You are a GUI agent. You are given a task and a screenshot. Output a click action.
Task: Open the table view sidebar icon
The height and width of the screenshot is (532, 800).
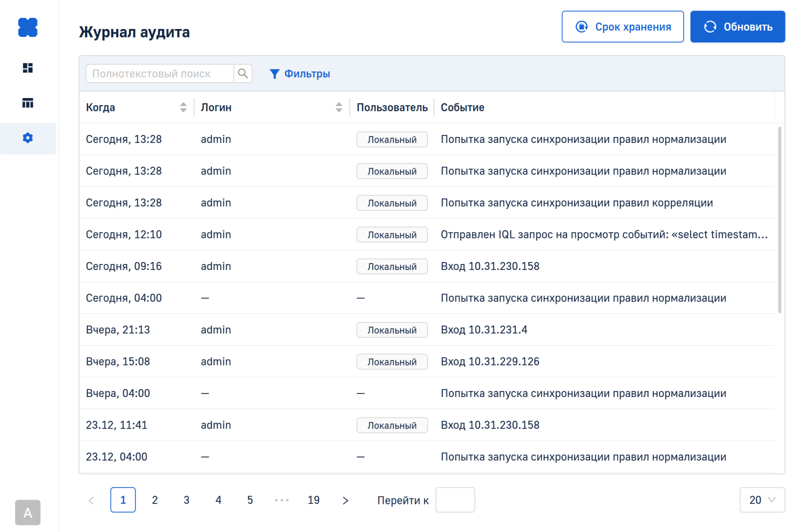point(27,103)
